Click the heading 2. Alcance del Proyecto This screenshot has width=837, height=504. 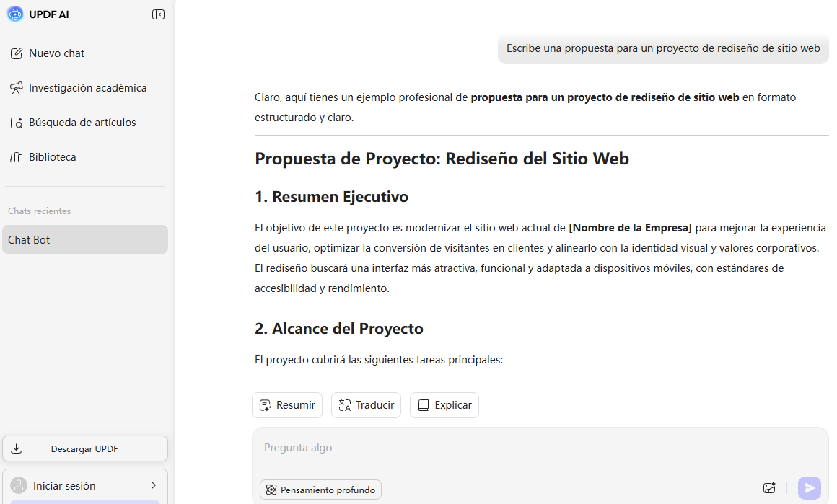[x=339, y=329]
